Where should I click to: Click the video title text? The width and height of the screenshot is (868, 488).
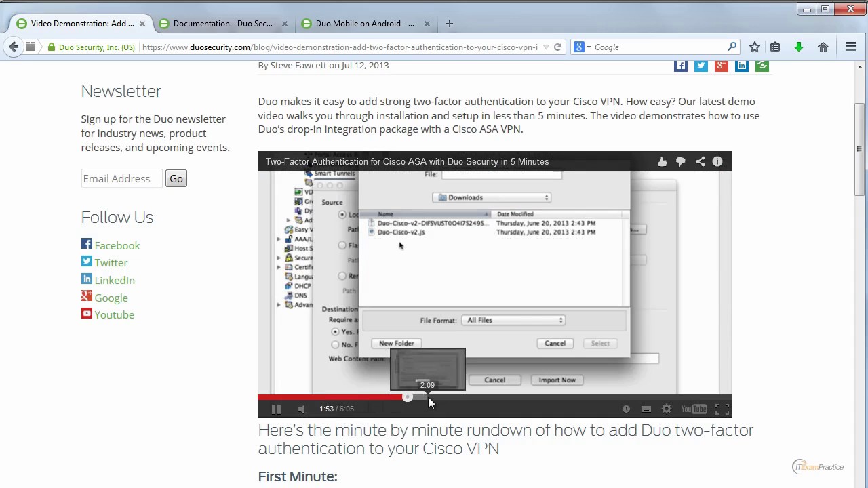[x=407, y=161]
